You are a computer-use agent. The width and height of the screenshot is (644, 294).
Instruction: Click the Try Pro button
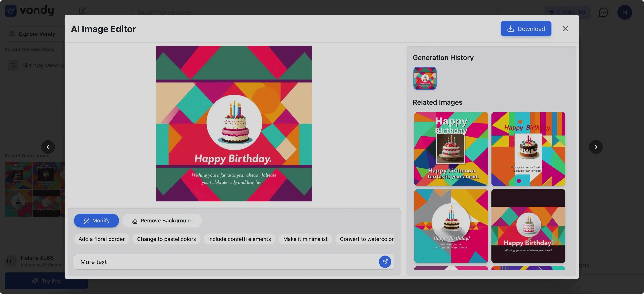[x=46, y=281]
